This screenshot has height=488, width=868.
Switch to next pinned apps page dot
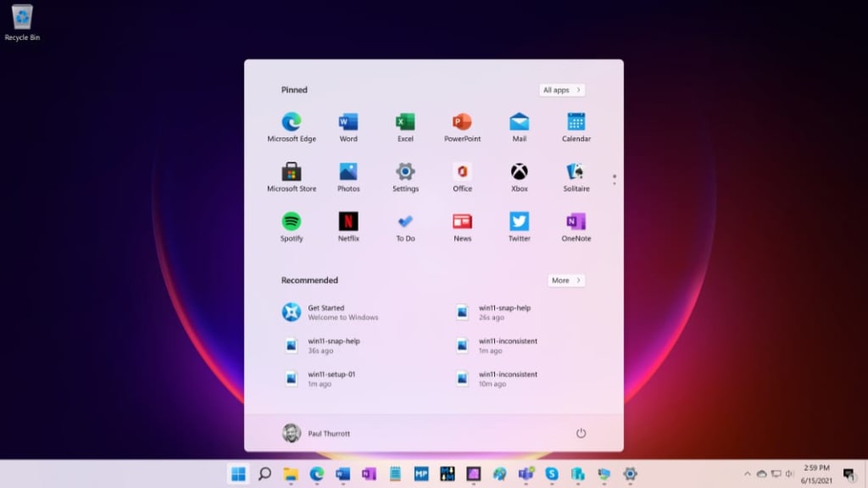click(614, 183)
